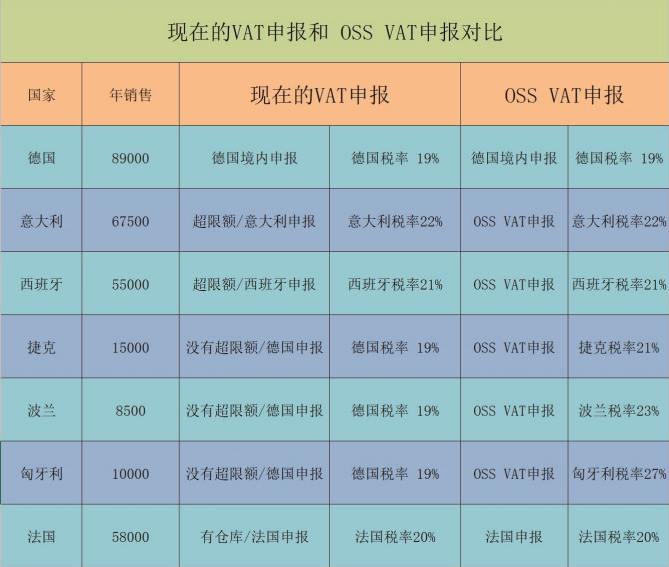Click 西班牙税率21% under OSS column

[x=619, y=284]
